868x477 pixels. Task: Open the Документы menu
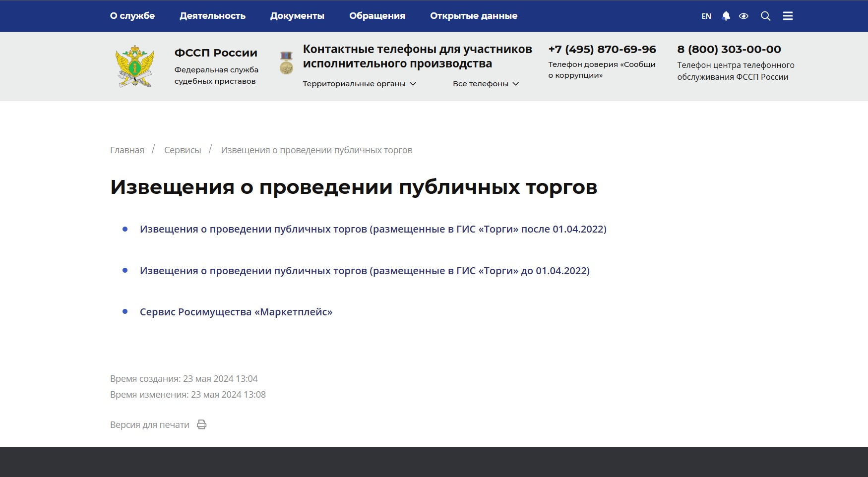click(x=297, y=16)
